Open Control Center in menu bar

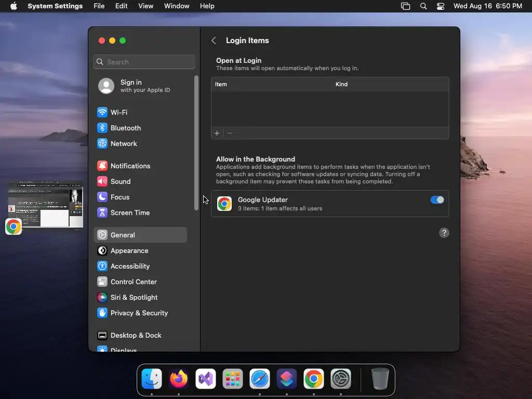[441, 6]
